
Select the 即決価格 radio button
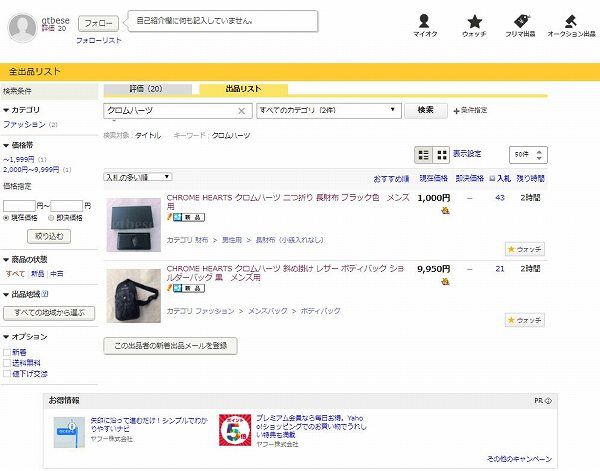(51, 218)
